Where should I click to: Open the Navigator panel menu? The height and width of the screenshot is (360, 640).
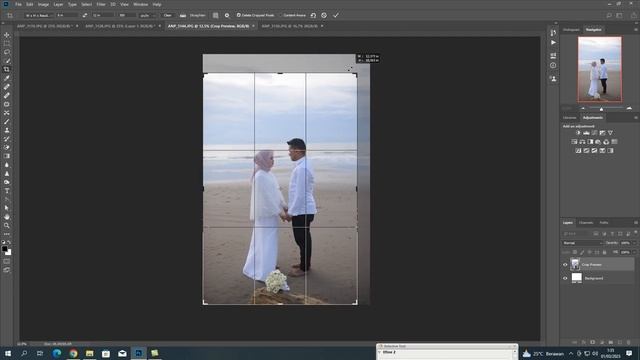pos(636,29)
